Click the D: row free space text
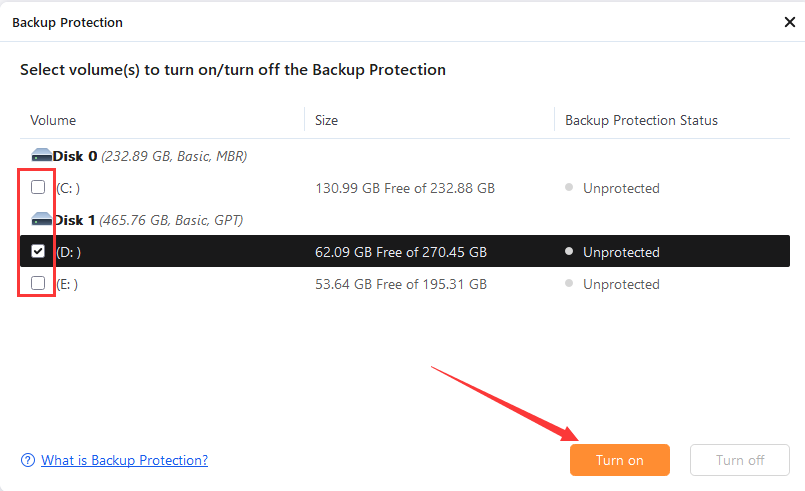The width and height of the screenshot is (805, 491). pyautogui.click(x=400, y=252)
